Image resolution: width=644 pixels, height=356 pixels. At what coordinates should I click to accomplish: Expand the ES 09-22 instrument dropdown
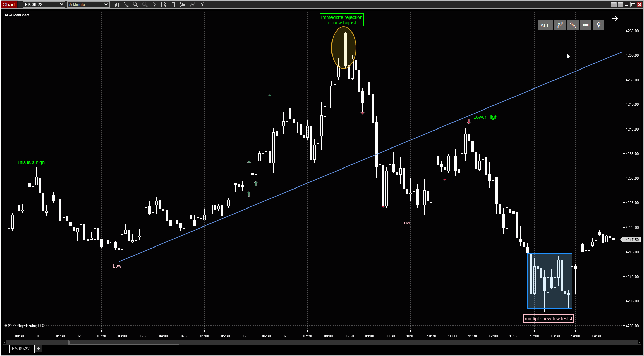pos(61,5)
